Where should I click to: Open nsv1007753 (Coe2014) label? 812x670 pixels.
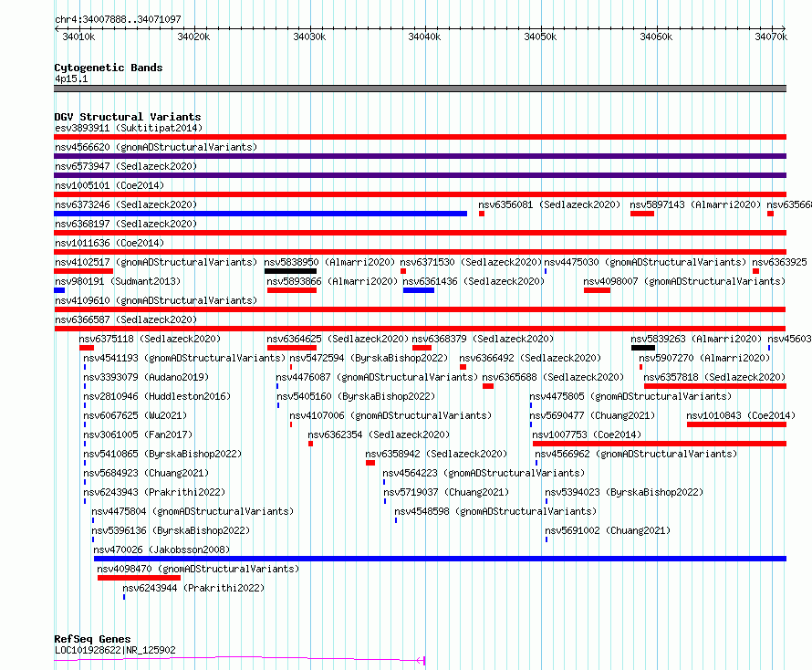(587, 434)
